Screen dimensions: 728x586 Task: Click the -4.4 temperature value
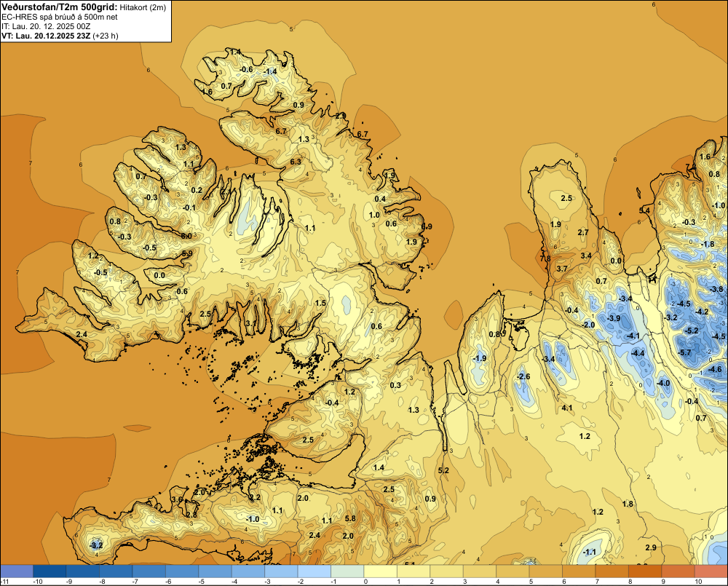point(638,353)
